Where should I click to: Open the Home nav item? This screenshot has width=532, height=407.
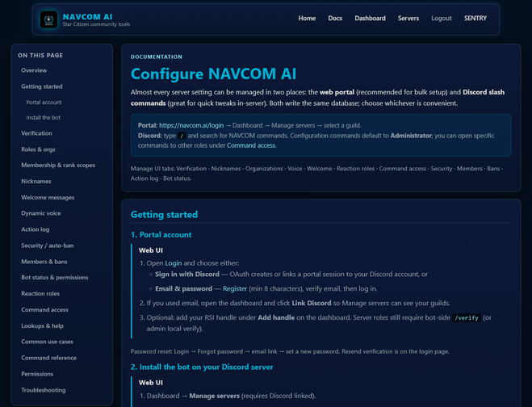click(307, 19)
